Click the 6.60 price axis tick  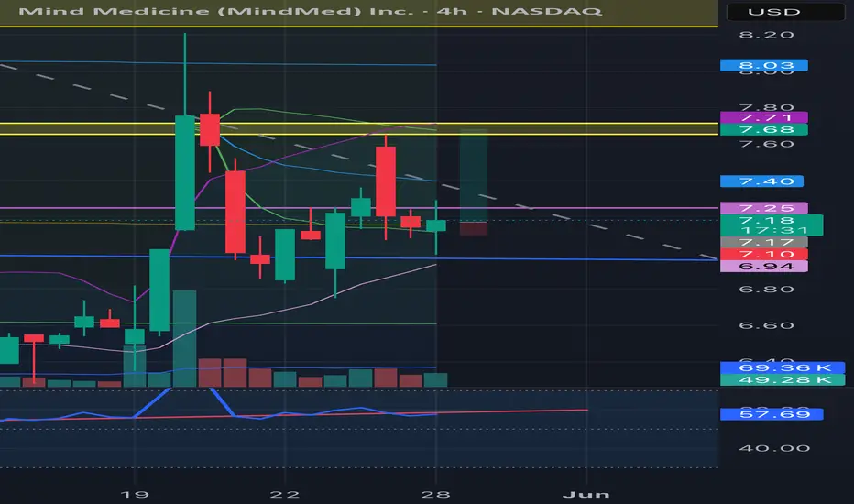click(766, 325)
